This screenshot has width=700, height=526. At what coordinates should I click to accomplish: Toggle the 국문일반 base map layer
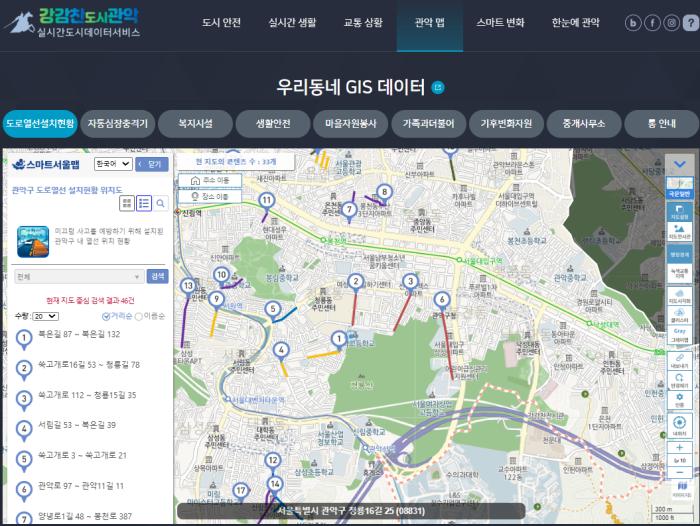pos(679,188)
